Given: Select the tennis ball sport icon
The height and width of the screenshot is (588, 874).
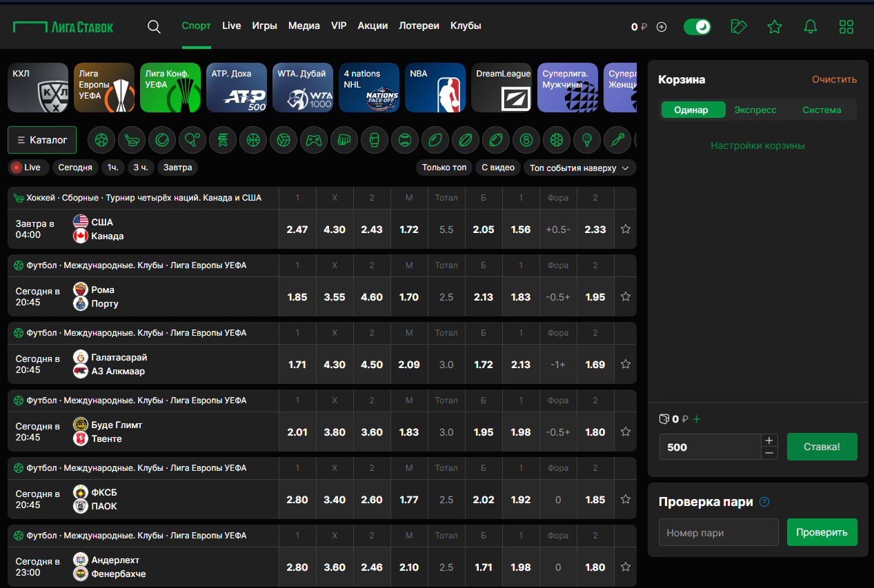Looking at the screenshot, I should tap(162, 140).
